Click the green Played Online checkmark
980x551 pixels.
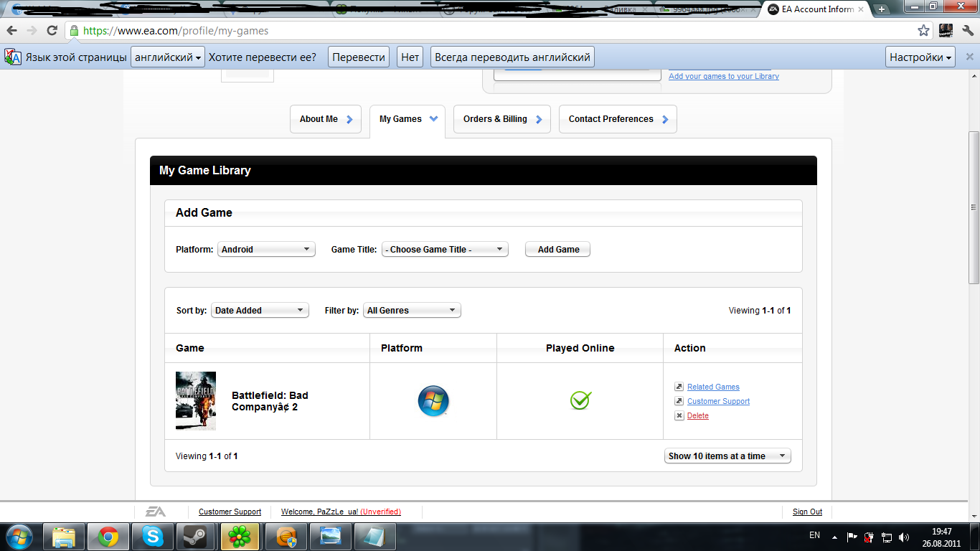tap(580, 400)
